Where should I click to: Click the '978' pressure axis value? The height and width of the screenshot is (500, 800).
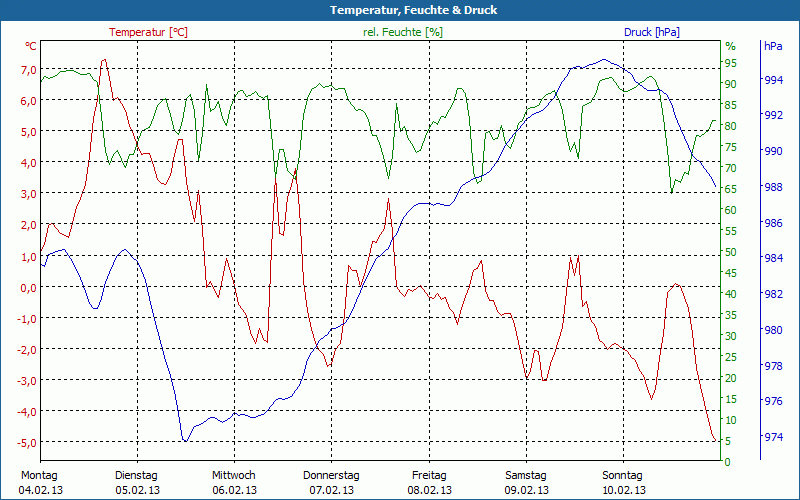tap(774, 366)
